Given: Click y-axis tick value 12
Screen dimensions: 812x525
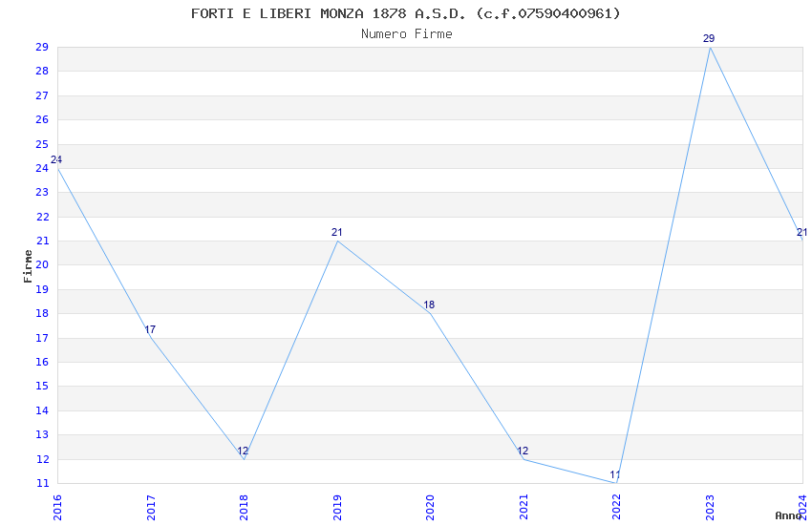Looking at the screenshot, I should coord(42,459).
